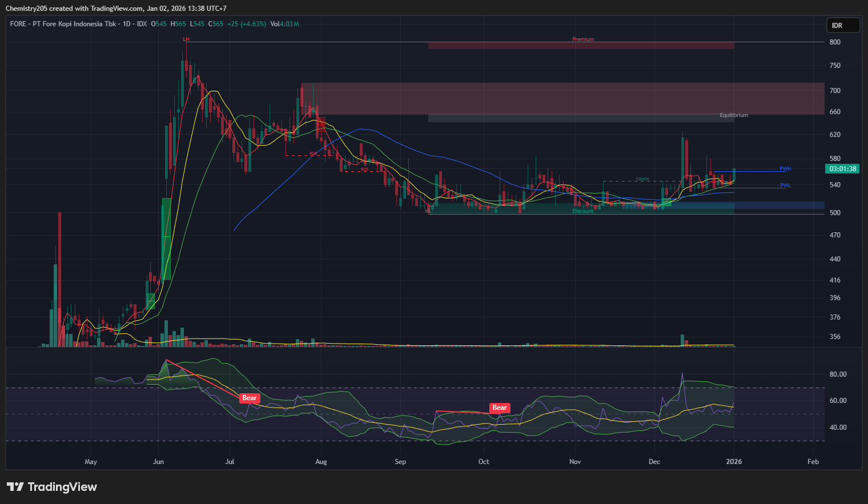Click the green CHoCH structure label

(642, 179)
